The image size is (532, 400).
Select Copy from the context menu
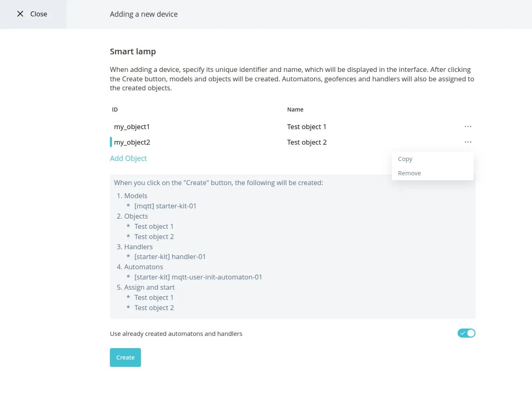tap(405, 159)
